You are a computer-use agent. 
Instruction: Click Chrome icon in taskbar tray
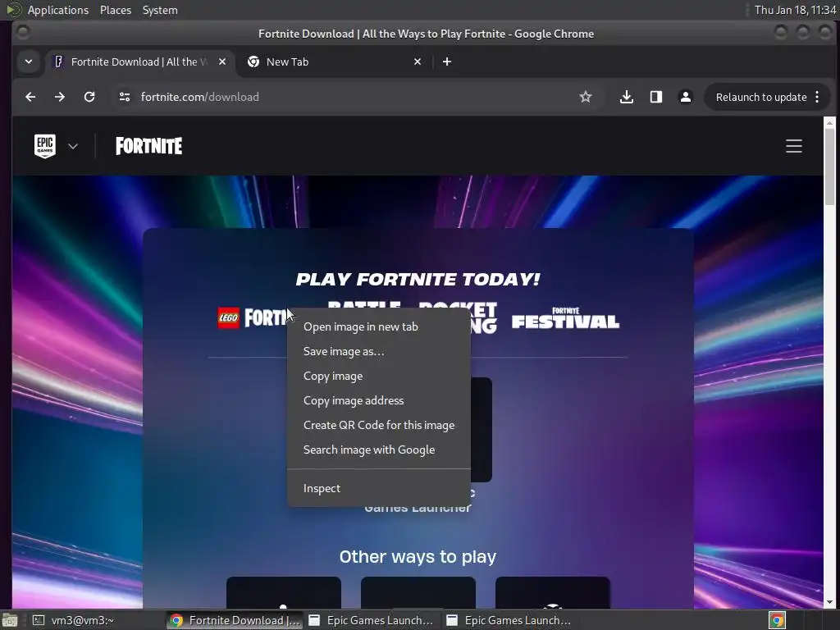tap(778, 620)
